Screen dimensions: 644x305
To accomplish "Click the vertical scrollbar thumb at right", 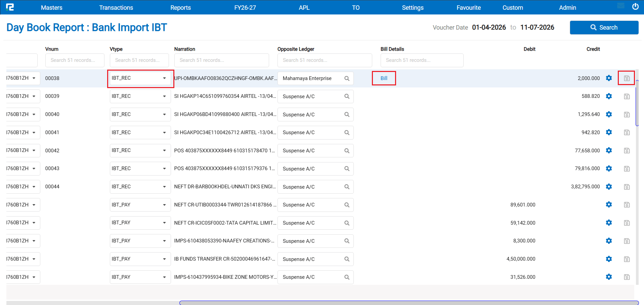I will coord(637,103).
